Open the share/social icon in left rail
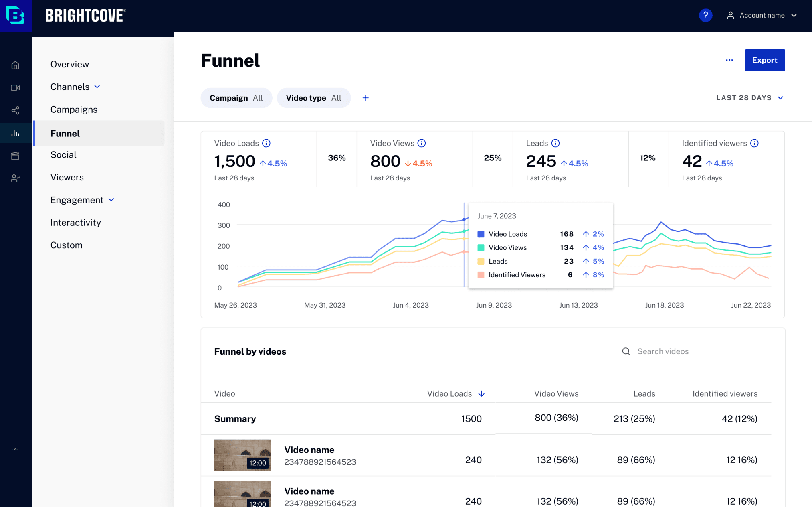The width and height of the screenshot is (812, 507). [x=15, y=110]
